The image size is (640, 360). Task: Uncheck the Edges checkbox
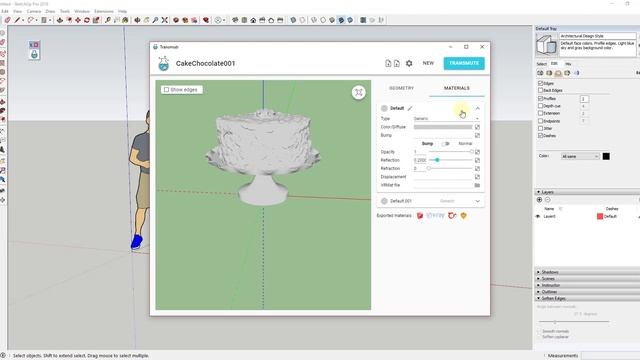pos(540,83)
